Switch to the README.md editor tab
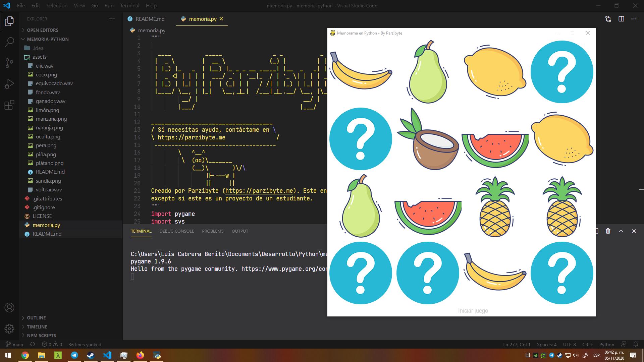The image size is (644, 362). pos(150,19)
